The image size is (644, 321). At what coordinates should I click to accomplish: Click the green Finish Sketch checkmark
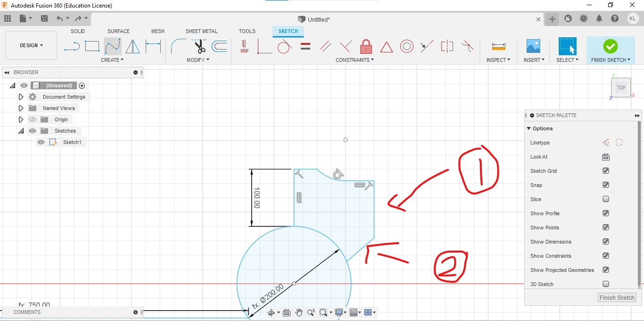point(611,46)
